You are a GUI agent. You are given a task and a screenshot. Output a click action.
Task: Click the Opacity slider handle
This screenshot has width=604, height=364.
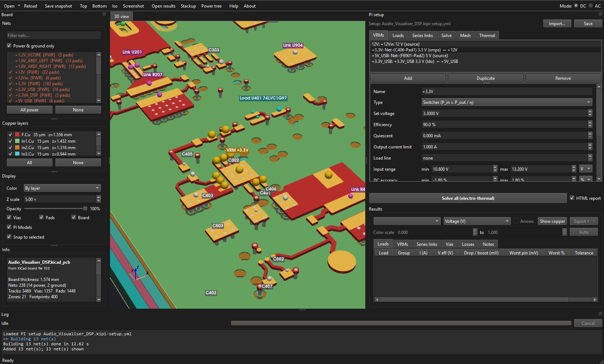click(x=85, y=208)
